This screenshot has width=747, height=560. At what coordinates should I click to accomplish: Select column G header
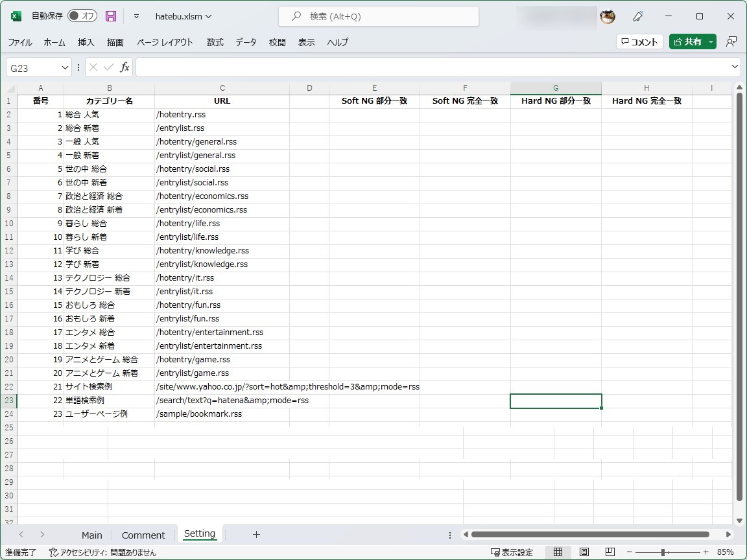(556, 88)
